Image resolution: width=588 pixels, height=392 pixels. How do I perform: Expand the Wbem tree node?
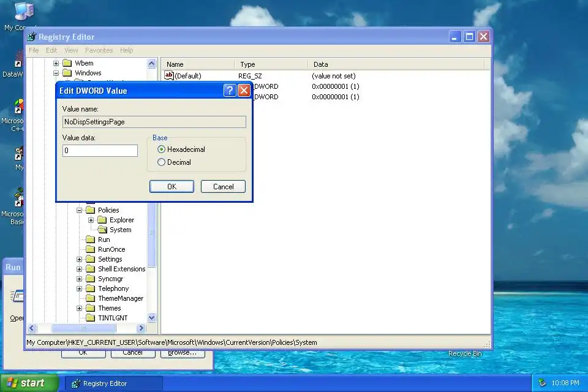(x=56, y=64)
